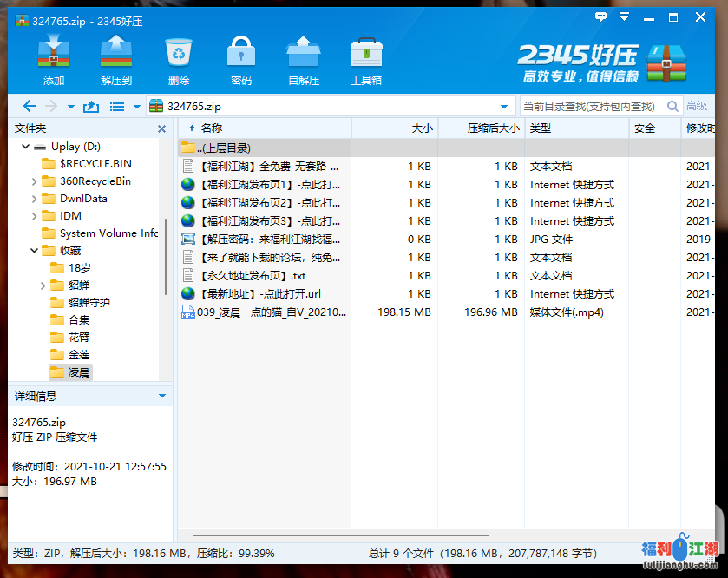
Task: Click the back navigation arrow
Action: click(29, 106)
